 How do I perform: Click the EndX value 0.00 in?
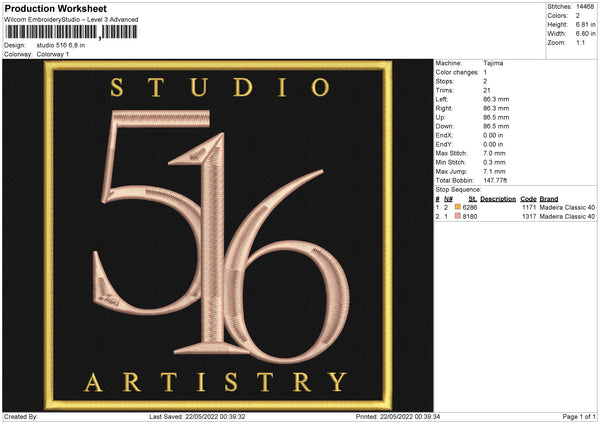click(493, 135)
